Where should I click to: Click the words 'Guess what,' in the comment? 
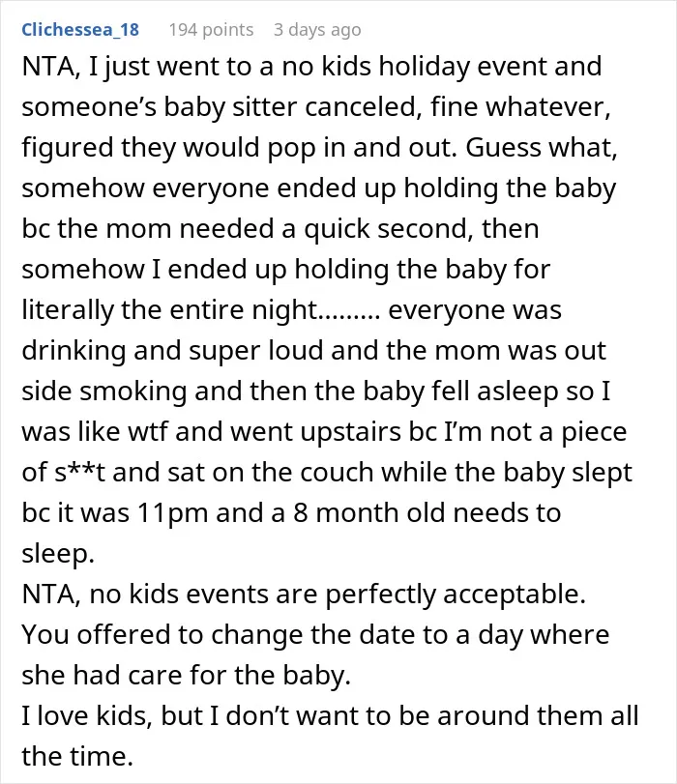[542, 148]
